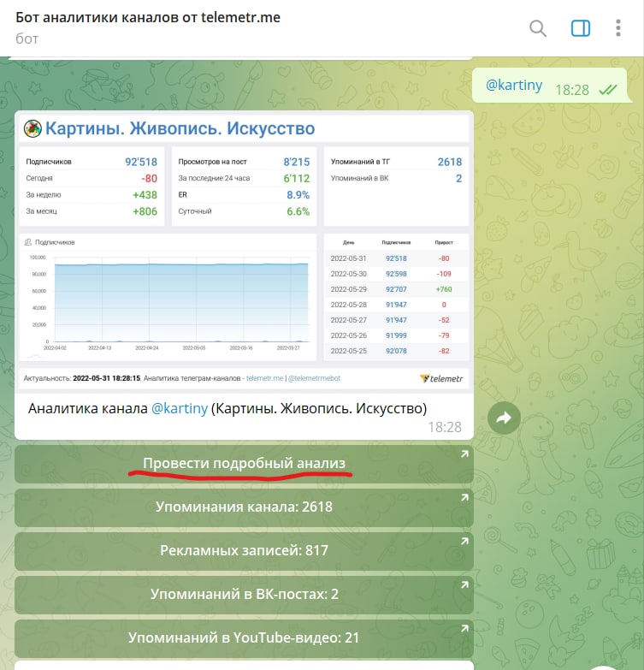
Task: Click the table row 2022-05-31
Action: click(x=396, y=258)
